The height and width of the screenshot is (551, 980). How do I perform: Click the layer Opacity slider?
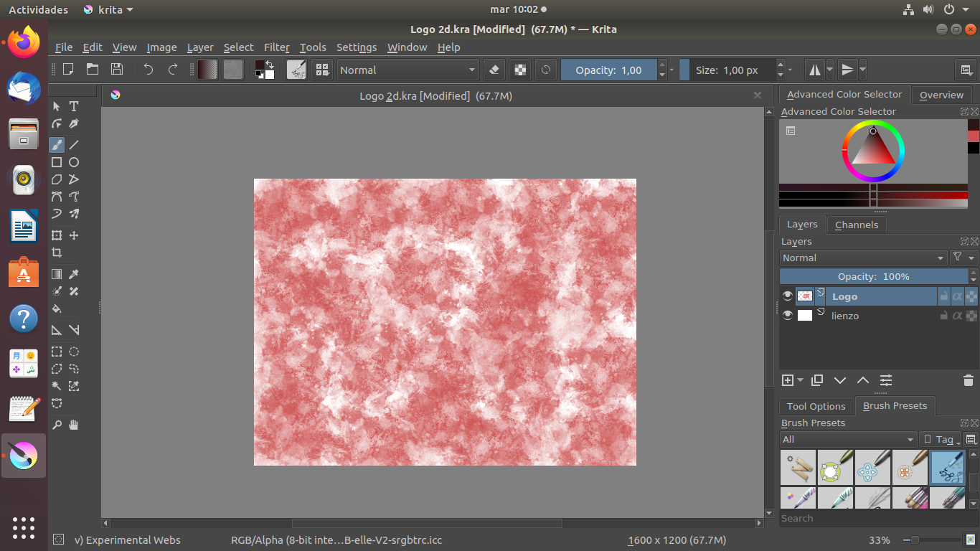pos(873,276)
